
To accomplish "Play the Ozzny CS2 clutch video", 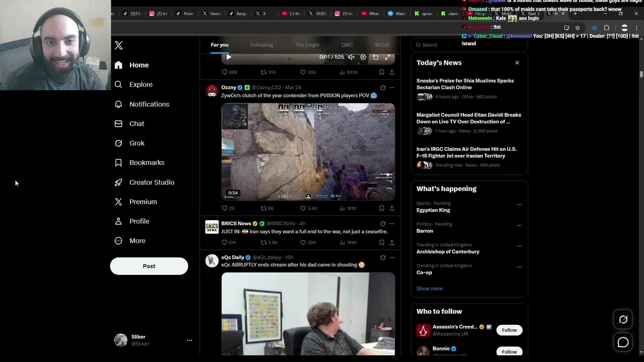I will 308,152.
